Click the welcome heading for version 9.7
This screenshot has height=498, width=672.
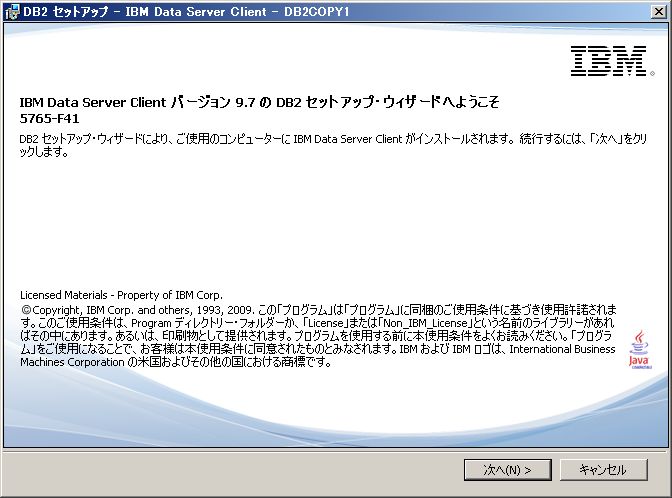coord(259,102)
